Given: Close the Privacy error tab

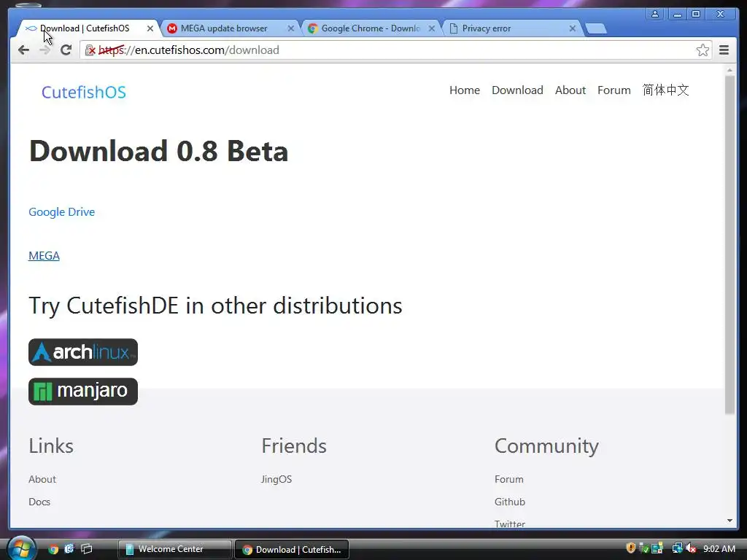Looking at the screenshot, I should [573, 28].
